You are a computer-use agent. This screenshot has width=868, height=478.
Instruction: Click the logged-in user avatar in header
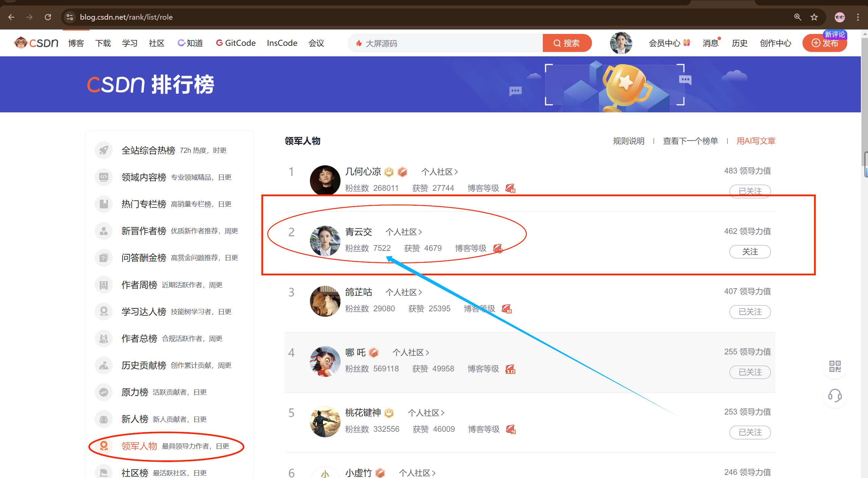621,43
